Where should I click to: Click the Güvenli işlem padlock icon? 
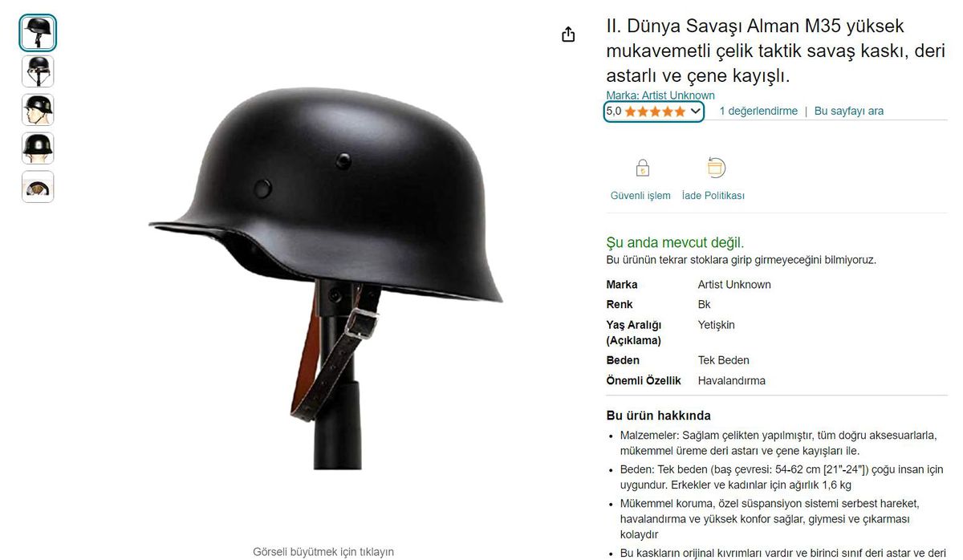642,168
